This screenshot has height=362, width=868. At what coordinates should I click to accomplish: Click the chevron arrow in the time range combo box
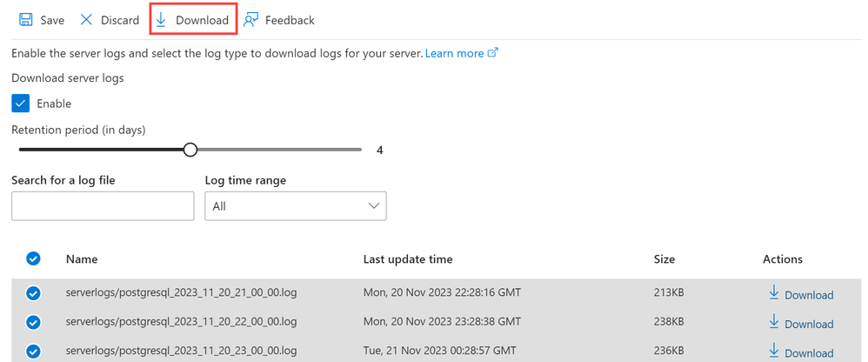point(374,206)
